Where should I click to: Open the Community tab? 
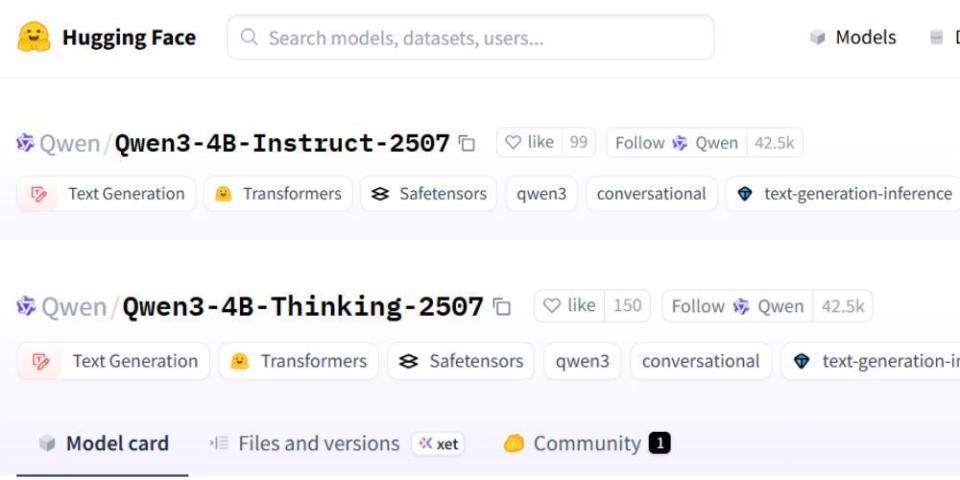(585, 443)
